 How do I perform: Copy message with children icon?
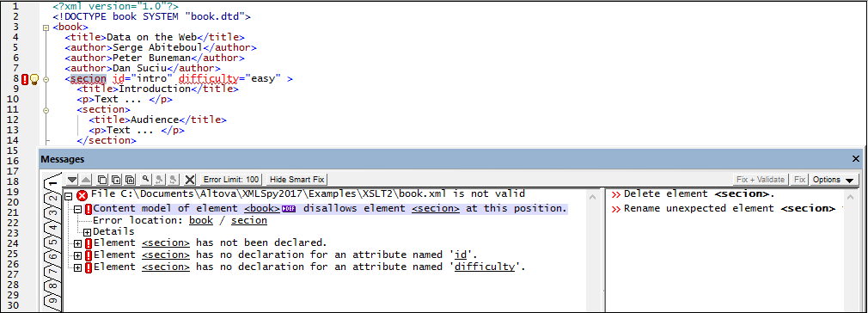[x=116, y=180]
